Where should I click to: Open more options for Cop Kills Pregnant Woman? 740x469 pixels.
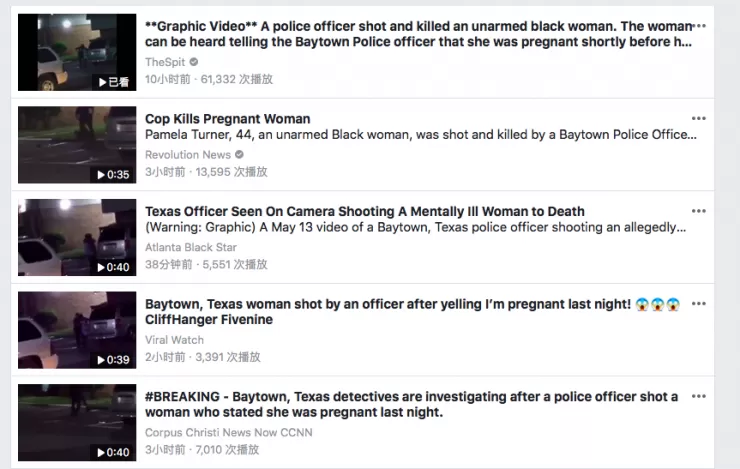coord(698,118)
